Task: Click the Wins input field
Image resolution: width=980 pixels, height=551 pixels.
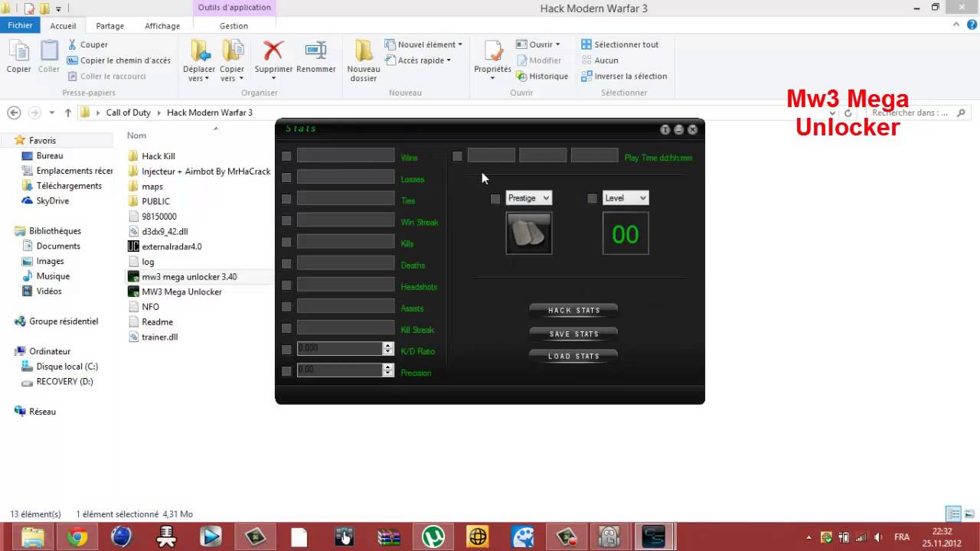Action: pos(345,155)
